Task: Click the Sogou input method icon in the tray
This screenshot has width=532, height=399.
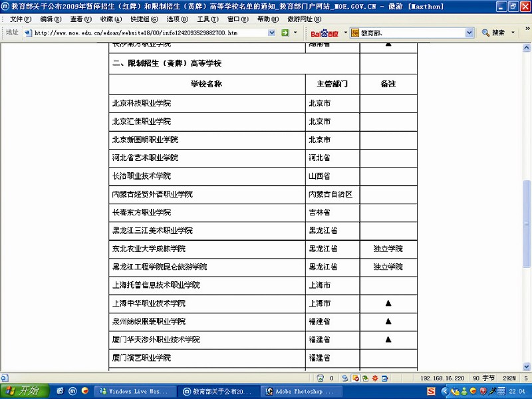Action: [431, 391]
